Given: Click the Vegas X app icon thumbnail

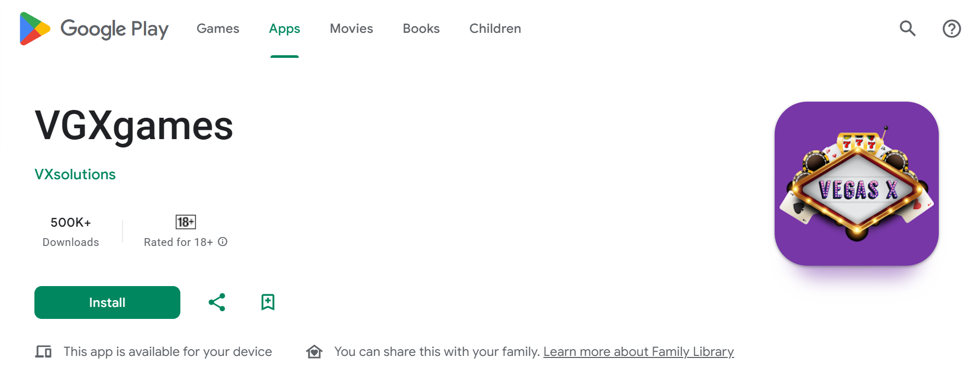Looking at the screenshot, I should pyautogui.click(x=856, y=183).
